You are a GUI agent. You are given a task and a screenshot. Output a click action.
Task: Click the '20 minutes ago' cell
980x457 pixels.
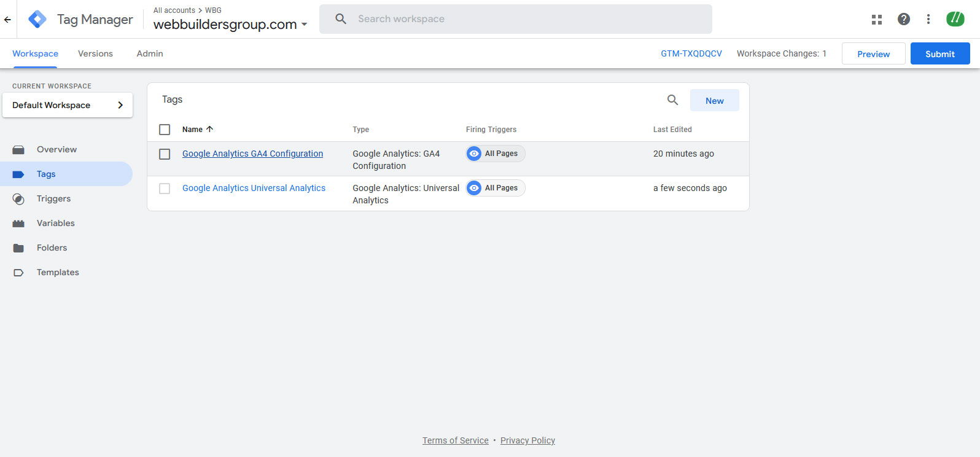click(x=683, y=154)
